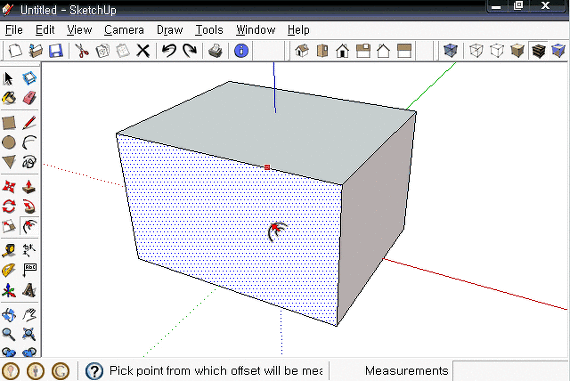
Task: Click the Print icon
Action: 216,51
